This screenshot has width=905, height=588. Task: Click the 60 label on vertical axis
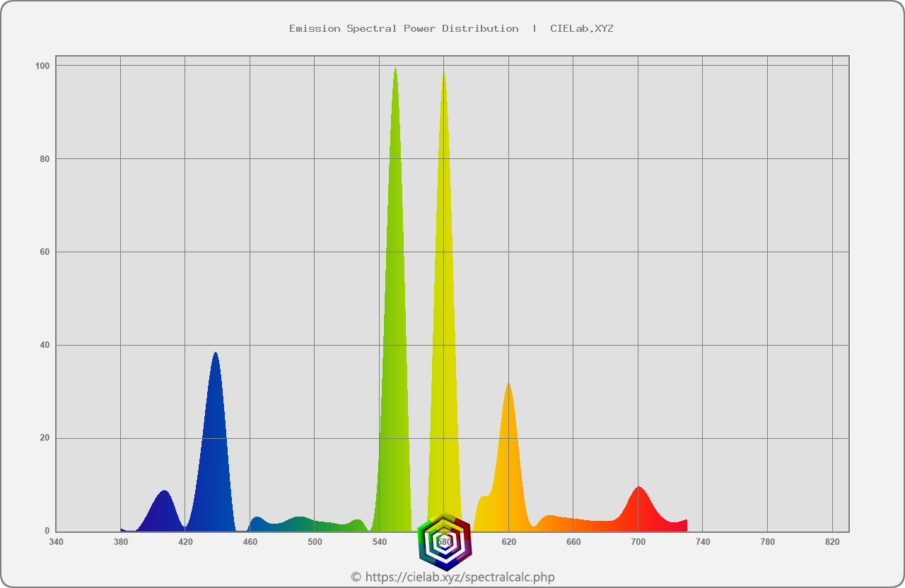tap(45, 252)
